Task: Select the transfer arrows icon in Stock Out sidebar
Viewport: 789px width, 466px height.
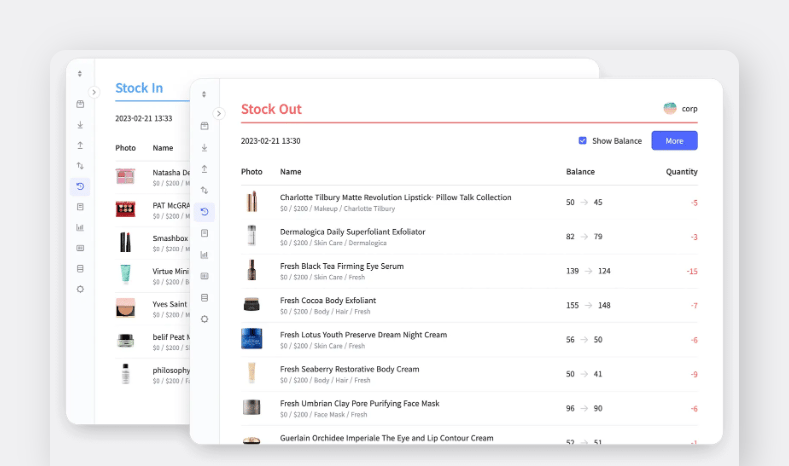Action: pyautogui.click(x=204, y=190)
